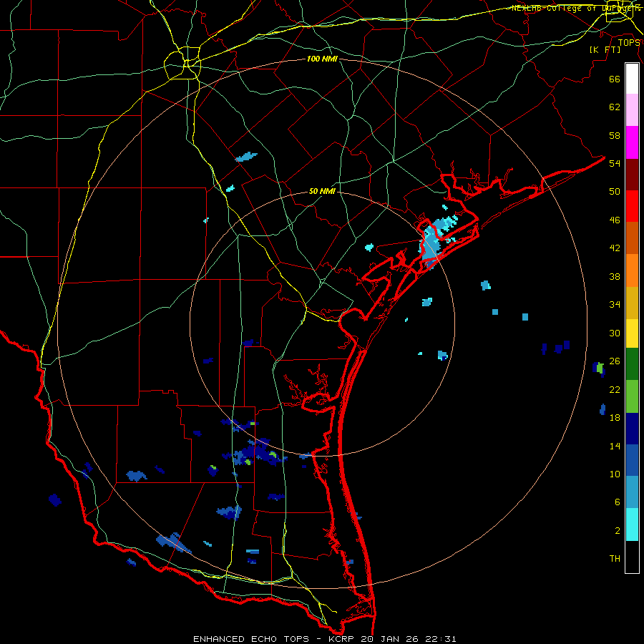The width and height of the screenshot is (644, 644).
Task: Select the bright red legend swatch
Action: tap(632, 206)
